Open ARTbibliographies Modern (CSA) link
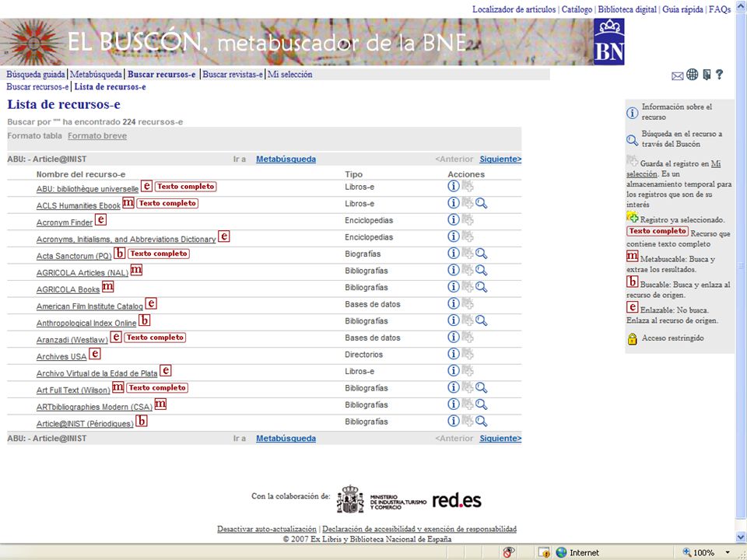The width and height of the screenshot is (747, 560). pyautogui.click(x=94, y=407)
